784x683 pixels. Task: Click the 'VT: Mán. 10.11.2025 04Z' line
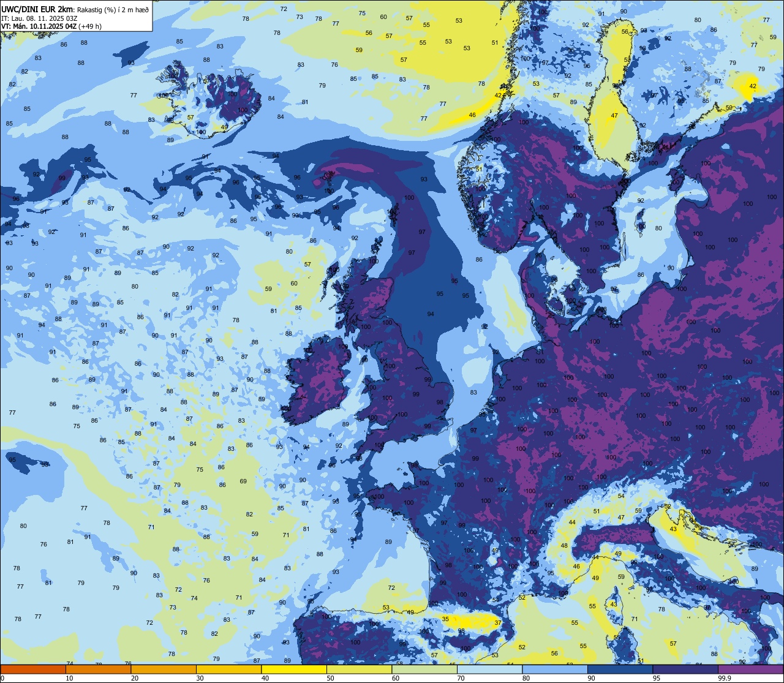(x=38, y=26)
